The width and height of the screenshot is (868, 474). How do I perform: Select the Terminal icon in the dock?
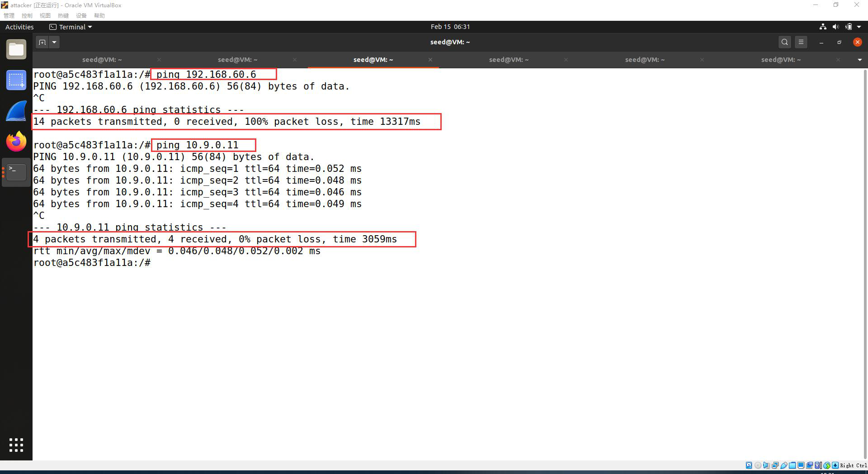coord(16,172)
